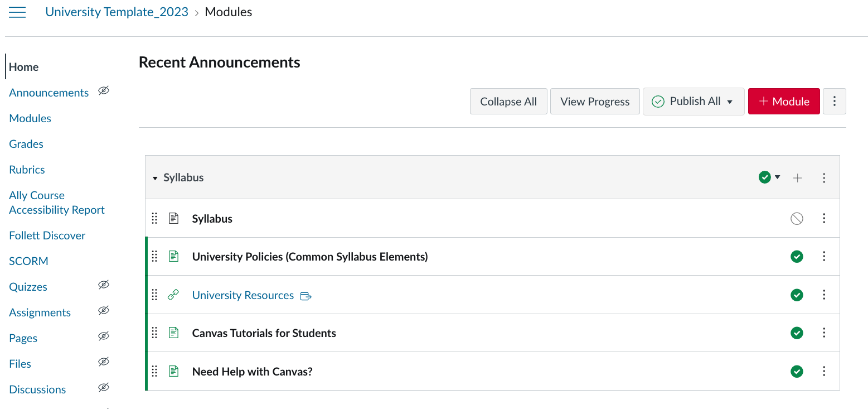868x409 pixels.
Task: Click drag handle of Need Help with Canvas?
Action: pyautogui.click(x=155, y=371)
